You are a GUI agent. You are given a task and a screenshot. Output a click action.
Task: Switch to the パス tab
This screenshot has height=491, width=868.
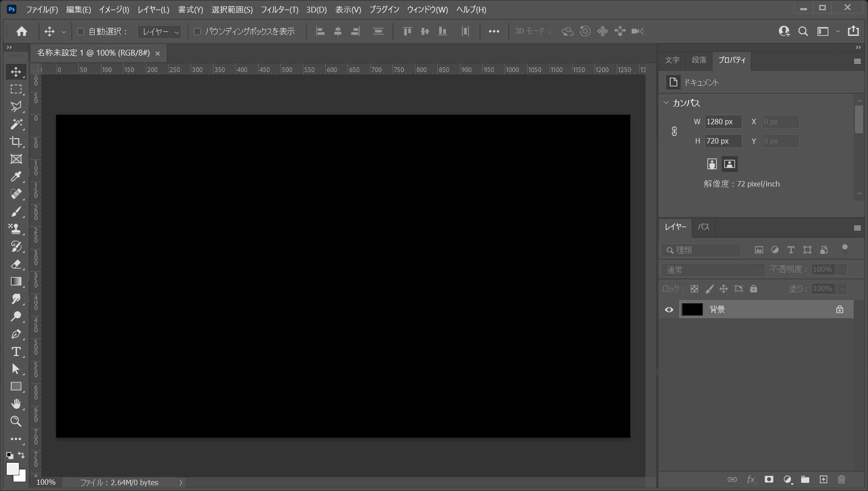(703, 227)
